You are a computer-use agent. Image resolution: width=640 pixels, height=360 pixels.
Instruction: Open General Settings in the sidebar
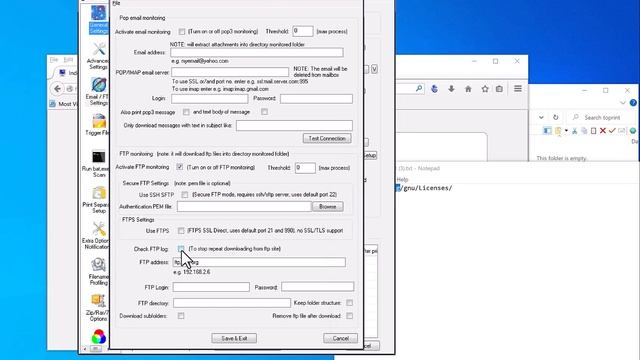98,19
